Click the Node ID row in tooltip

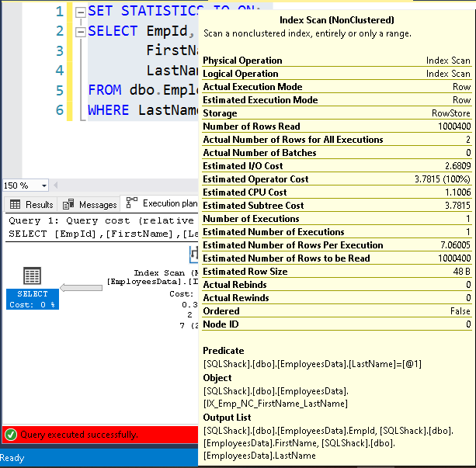pos(337,324)
